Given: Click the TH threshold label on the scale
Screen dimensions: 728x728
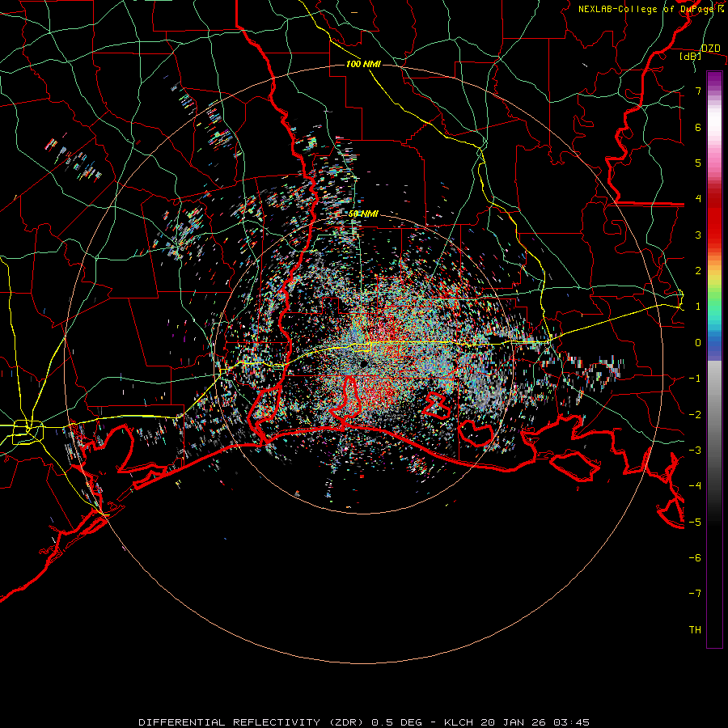Looking at the screenshot, I should (x=695, y=630).
